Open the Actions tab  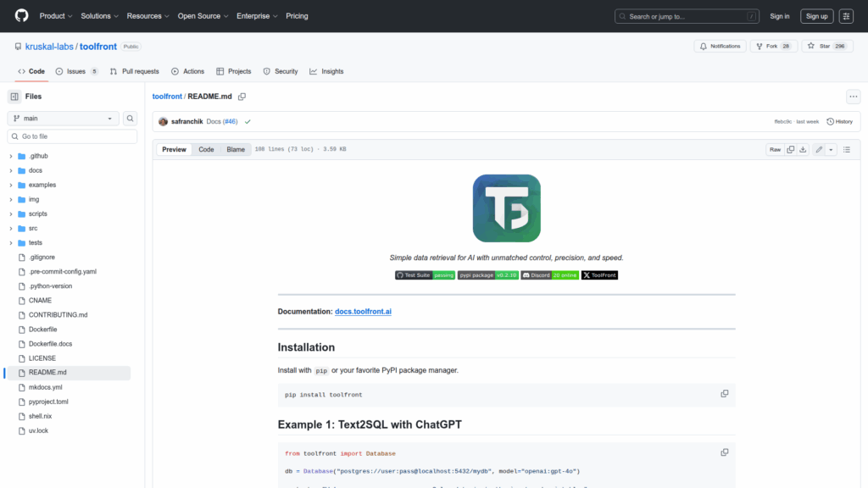[x=187, y=71]
